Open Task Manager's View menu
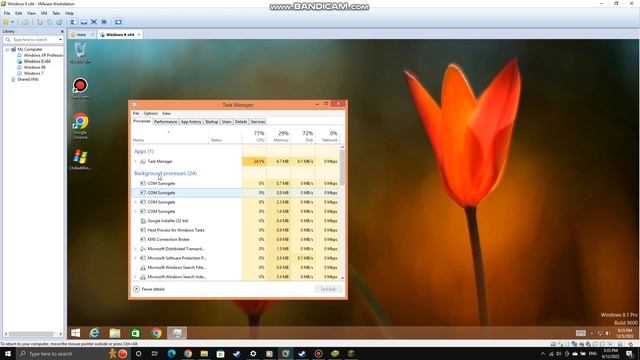Screen dimensions: 640x360 (167, 113)
